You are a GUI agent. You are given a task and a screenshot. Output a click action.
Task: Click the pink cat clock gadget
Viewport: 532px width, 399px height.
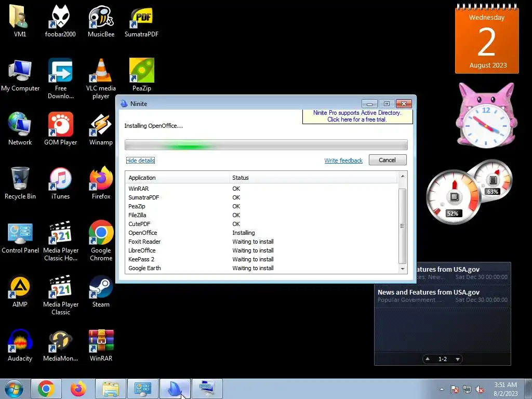[x=486, y=115]
